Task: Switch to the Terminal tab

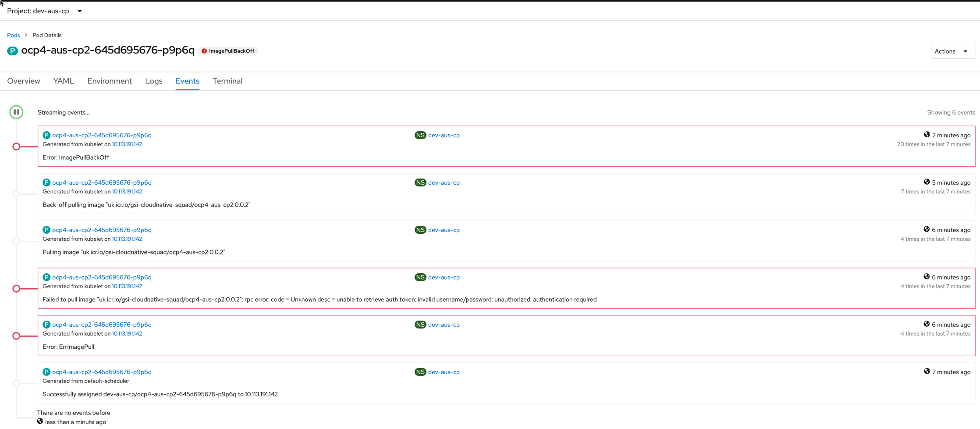Action: coord(227,81)
